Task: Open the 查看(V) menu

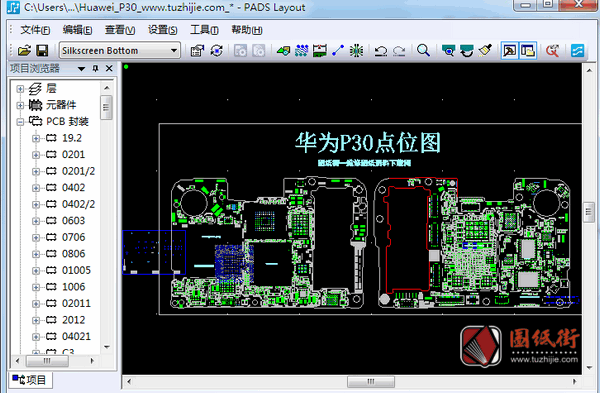Action: (x=120, y=30)
